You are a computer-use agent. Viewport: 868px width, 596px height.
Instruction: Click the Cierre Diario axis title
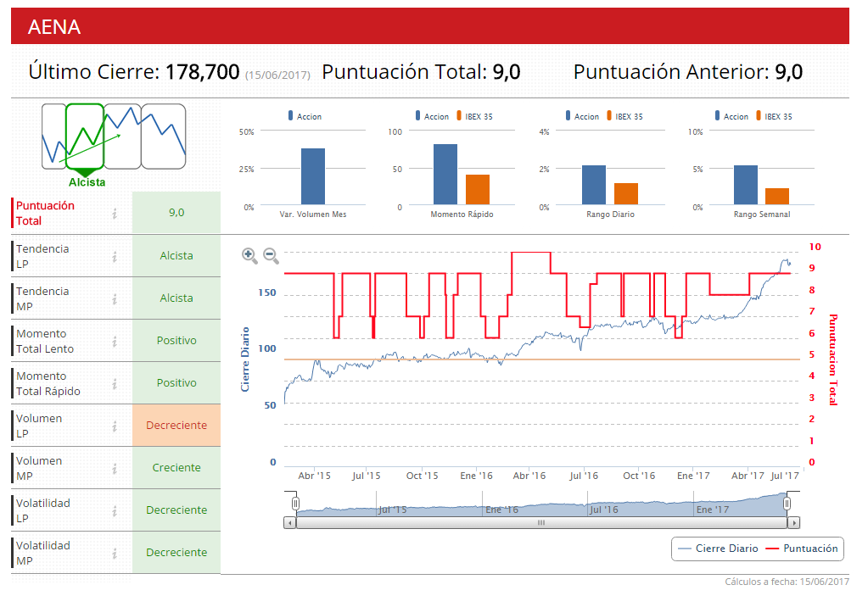click(245, 359)
